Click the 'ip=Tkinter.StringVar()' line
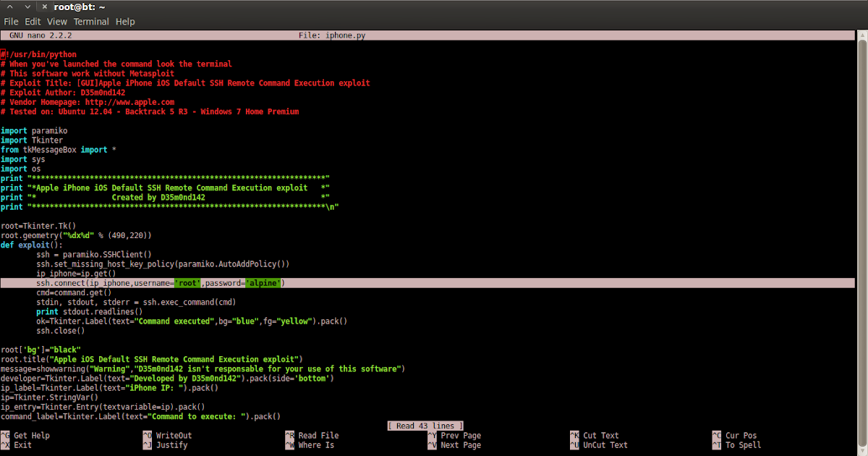 coord(49,397)
